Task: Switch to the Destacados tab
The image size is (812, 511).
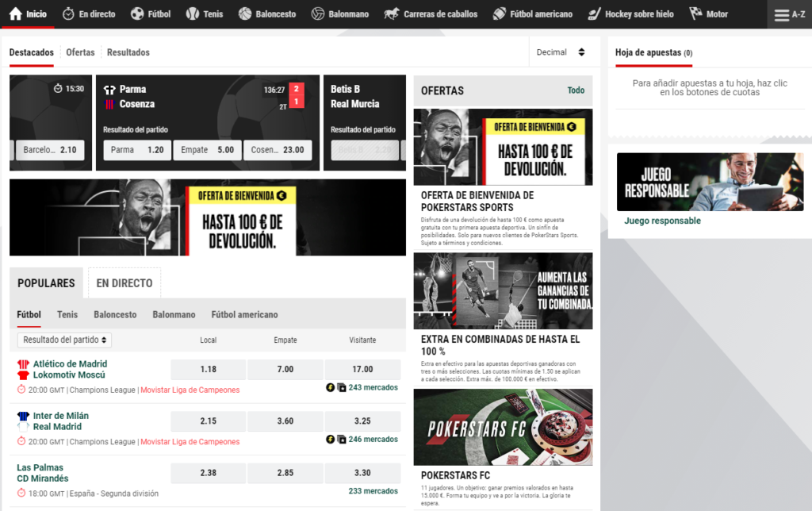Action: (x=32, y=52)
